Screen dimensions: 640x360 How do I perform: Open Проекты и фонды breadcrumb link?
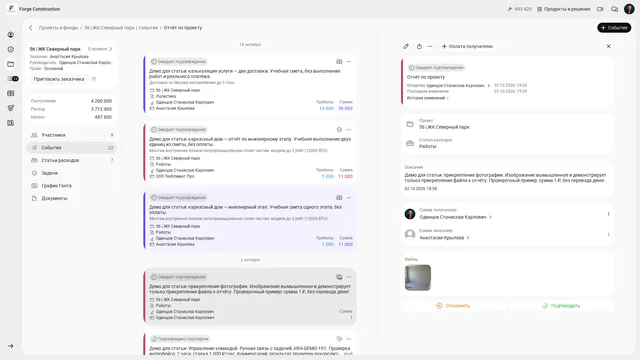pyautogui.click(x=58, y=28)
